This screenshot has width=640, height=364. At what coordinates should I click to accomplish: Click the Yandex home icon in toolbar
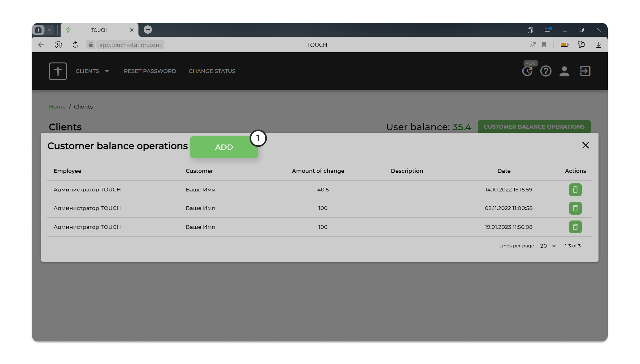[58, 45]
